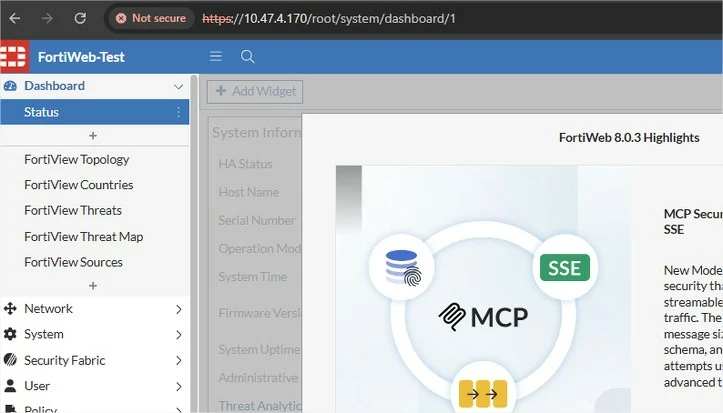Open the Network menu label
The width and height of the screenshot is (723, 413).
(48, 309)
